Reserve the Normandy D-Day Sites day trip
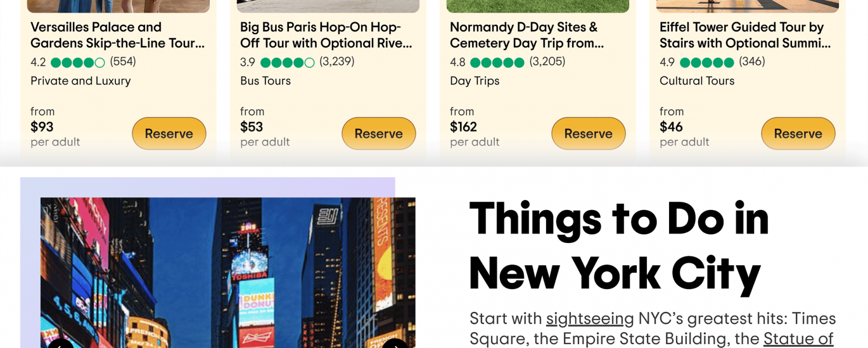This screenshot has height=348, width=868. (x=588, y=134)
